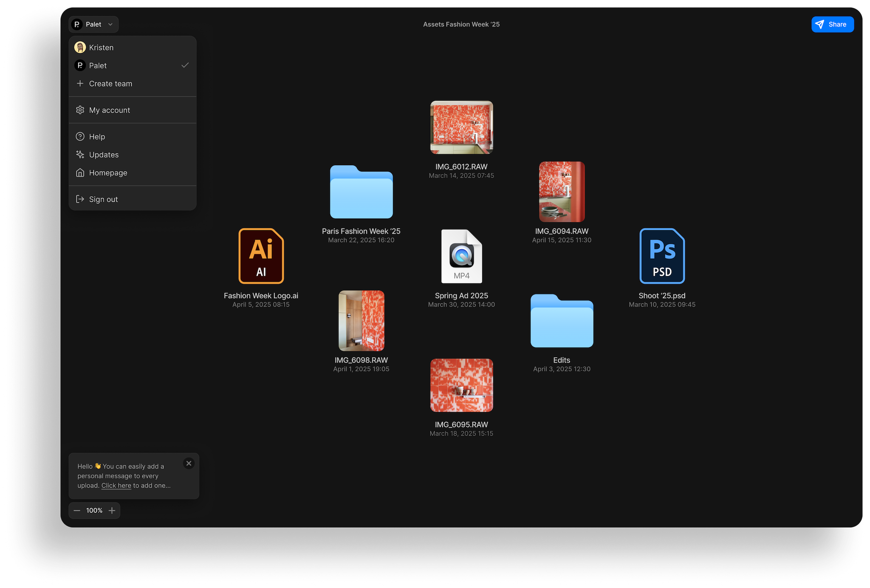This screenshot has width=870, height=588.
Task: Go to Homepage from the menu
Action: [x=108, y=173]
